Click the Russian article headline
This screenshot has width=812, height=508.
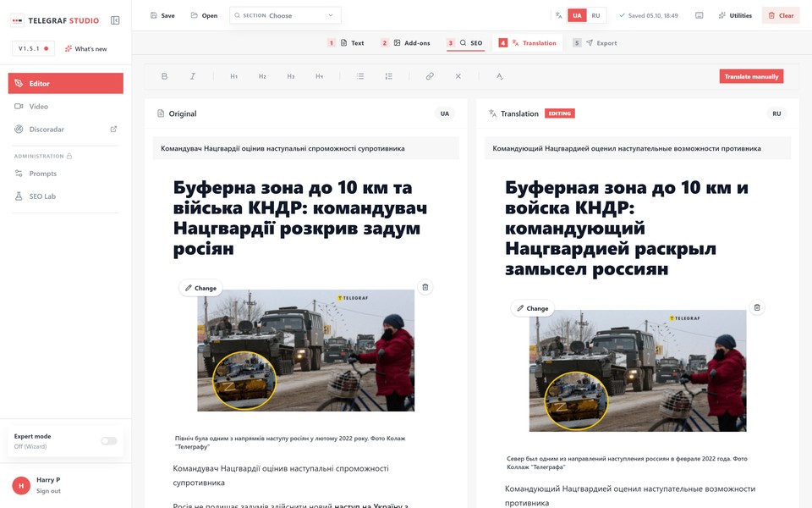[627, 228]
